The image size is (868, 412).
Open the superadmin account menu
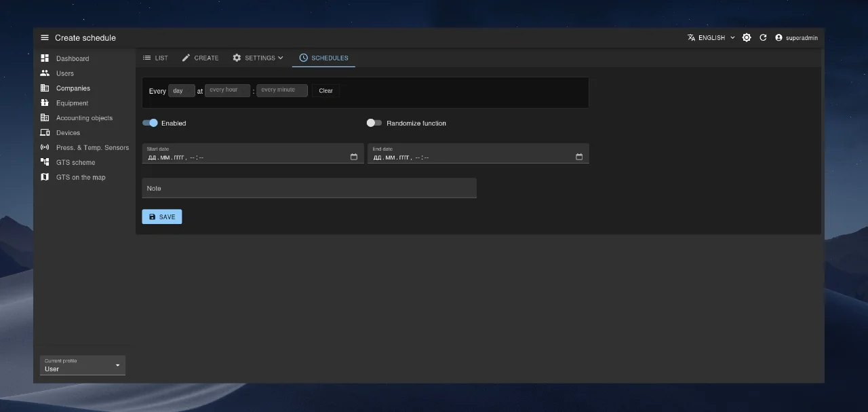pos(797,38)
